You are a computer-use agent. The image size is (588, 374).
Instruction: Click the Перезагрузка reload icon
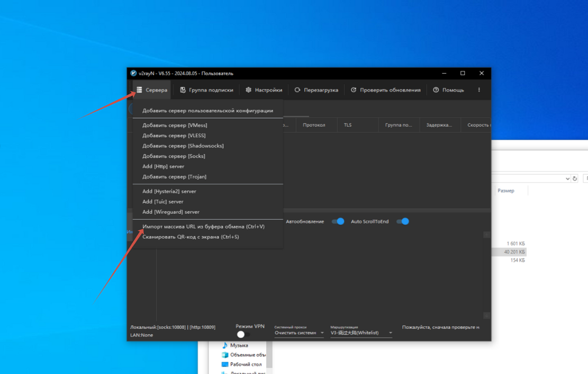tap(297, 90)
